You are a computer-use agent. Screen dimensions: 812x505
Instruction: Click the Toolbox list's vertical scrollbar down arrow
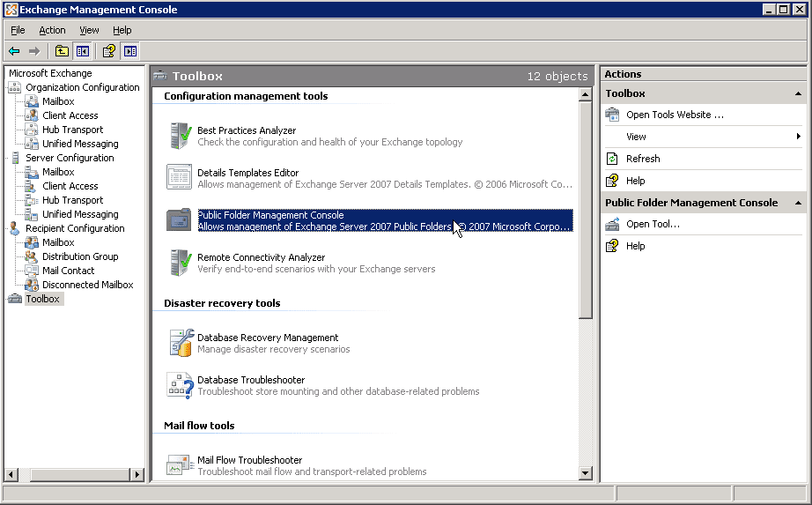pyautogui.click(x=586, y=473)
